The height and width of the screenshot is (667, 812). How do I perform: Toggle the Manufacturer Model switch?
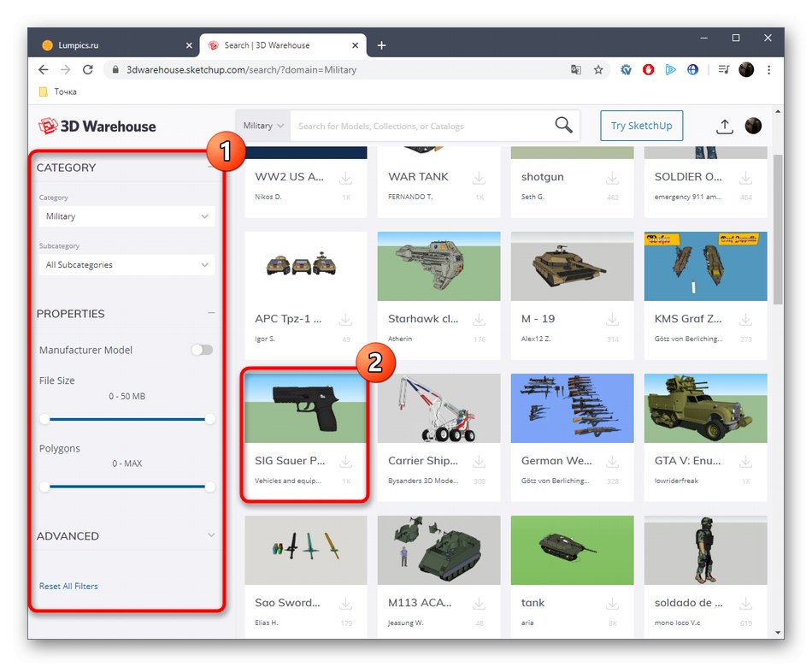202,350
